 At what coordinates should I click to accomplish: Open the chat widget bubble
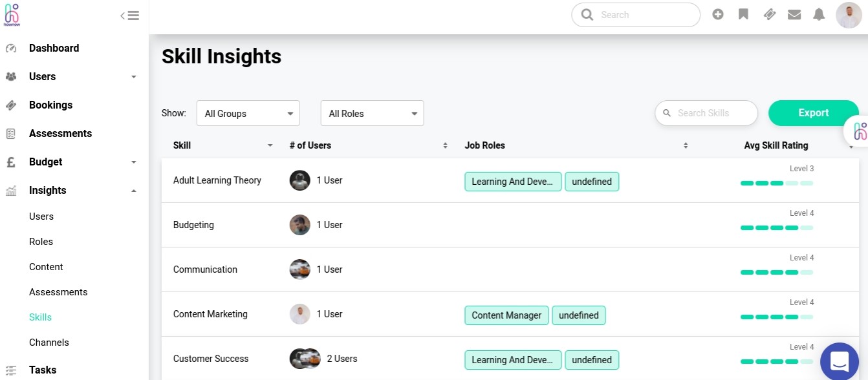[x=839, y=361]
